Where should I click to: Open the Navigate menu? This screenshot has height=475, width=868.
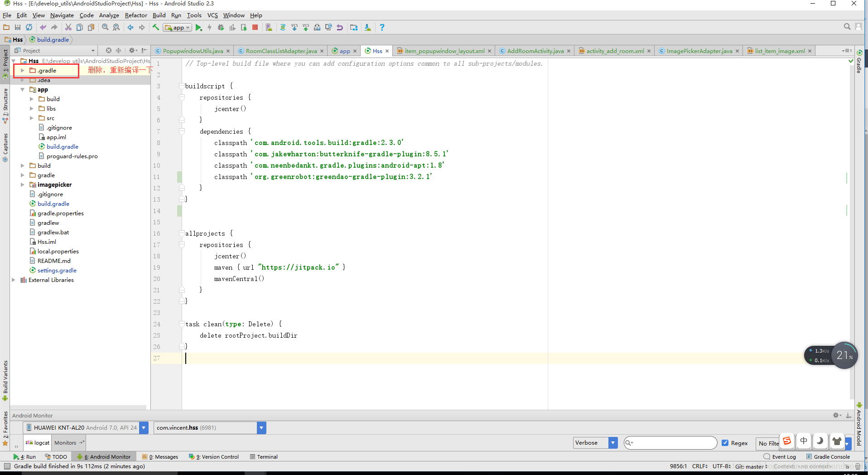click(x=62, y=15)
